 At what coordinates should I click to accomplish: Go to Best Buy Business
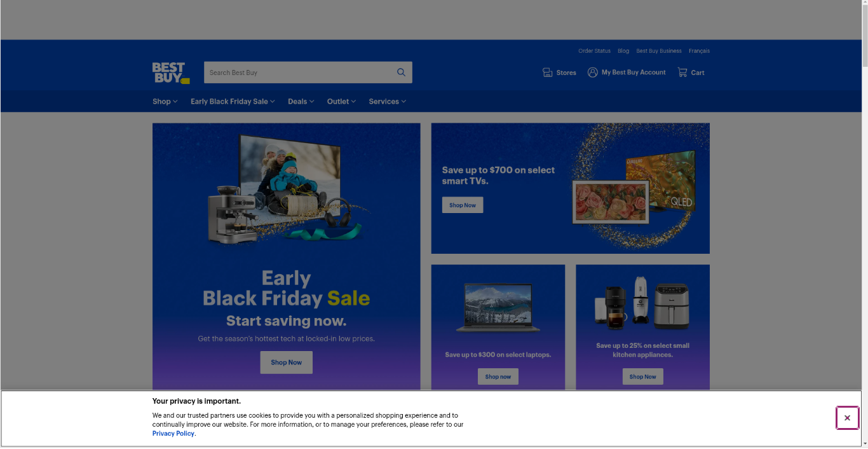click(x=658, y=51)
